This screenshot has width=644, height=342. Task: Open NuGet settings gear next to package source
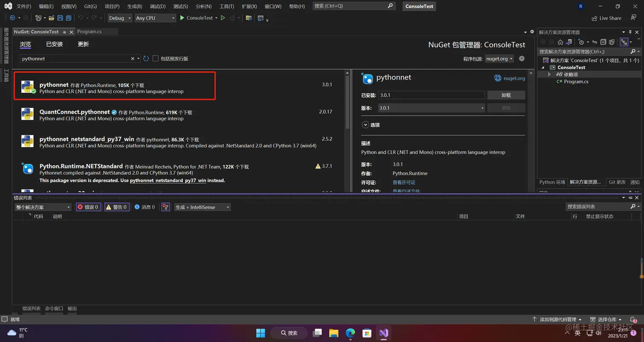[522, 59]
